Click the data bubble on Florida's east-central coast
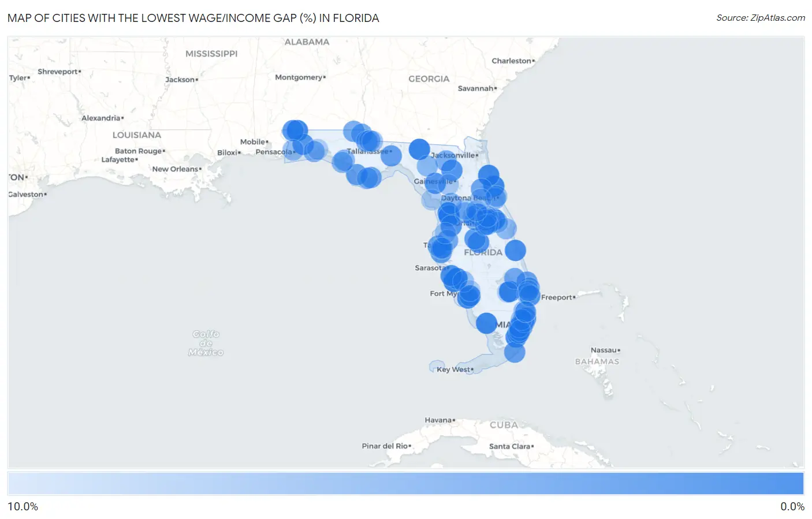The height and width of the screenshot is (519, 812). (515, 251)
